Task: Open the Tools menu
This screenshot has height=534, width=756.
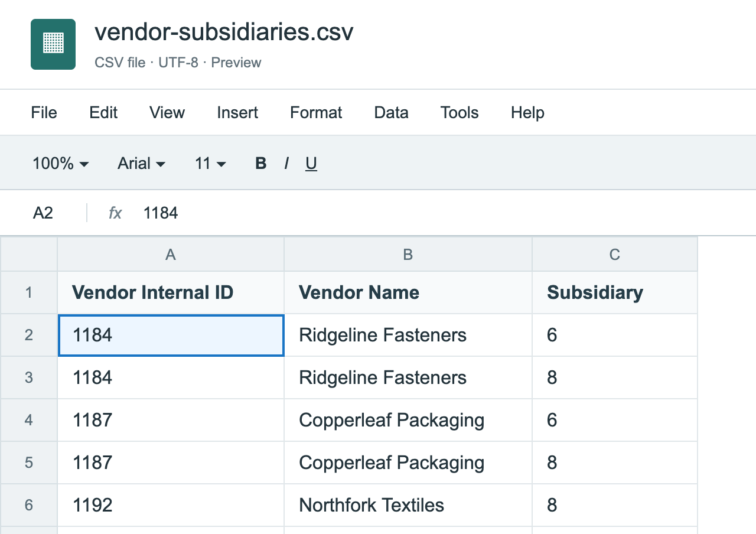Action: point(460,112)
